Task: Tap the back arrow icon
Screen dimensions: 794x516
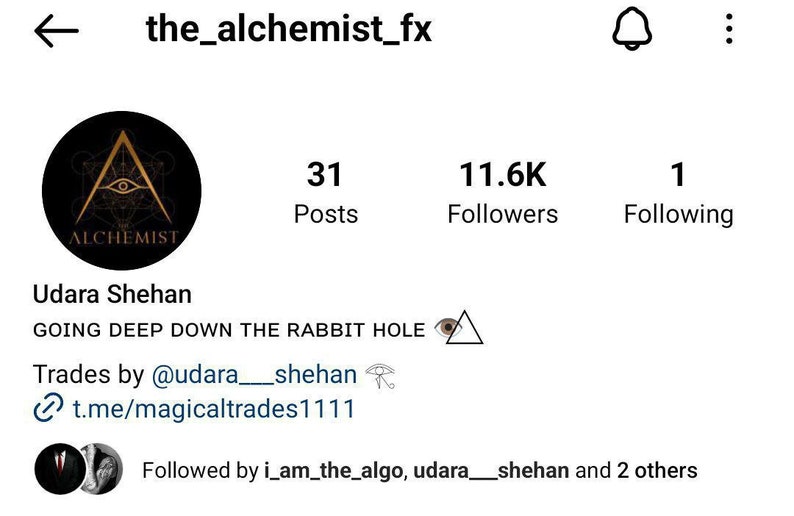Action: pos(56,30)
